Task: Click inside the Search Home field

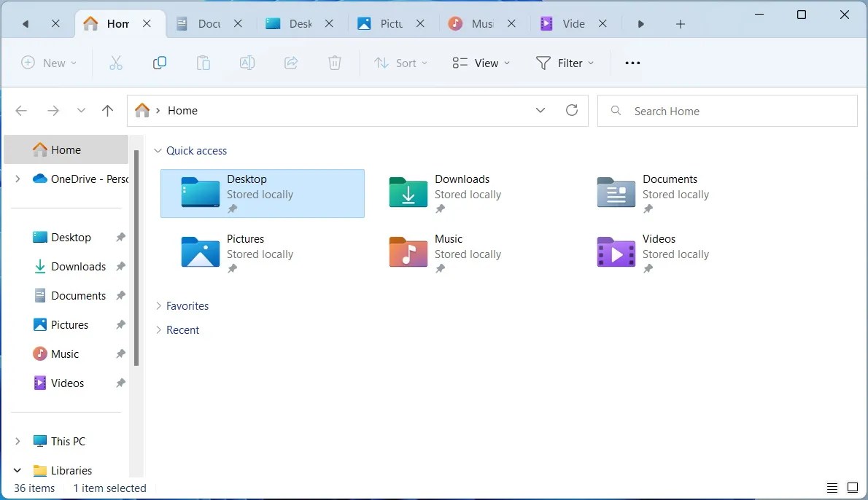Action: pyautogui.click(x=727, y=110)
